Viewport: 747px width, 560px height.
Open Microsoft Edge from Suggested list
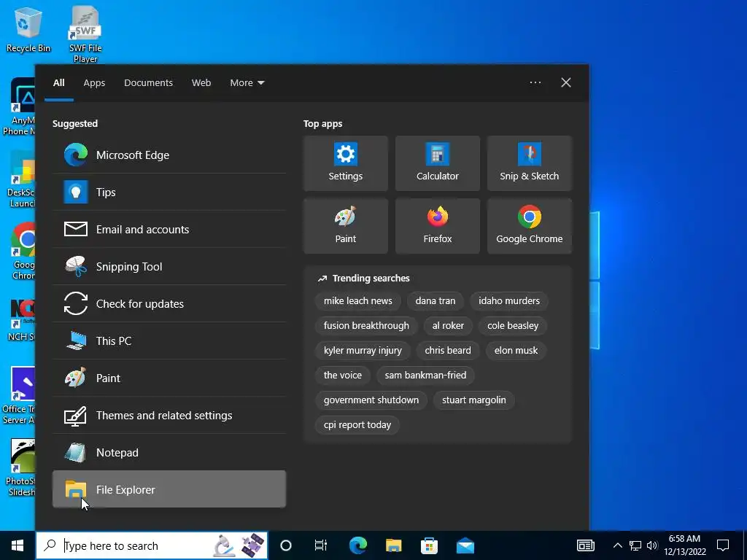pos(169,155)
